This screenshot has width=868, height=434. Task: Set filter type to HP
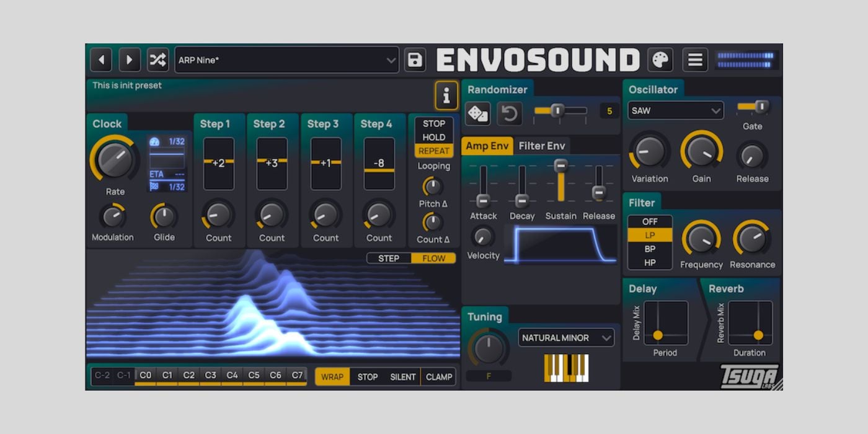(x=650, y=262)
